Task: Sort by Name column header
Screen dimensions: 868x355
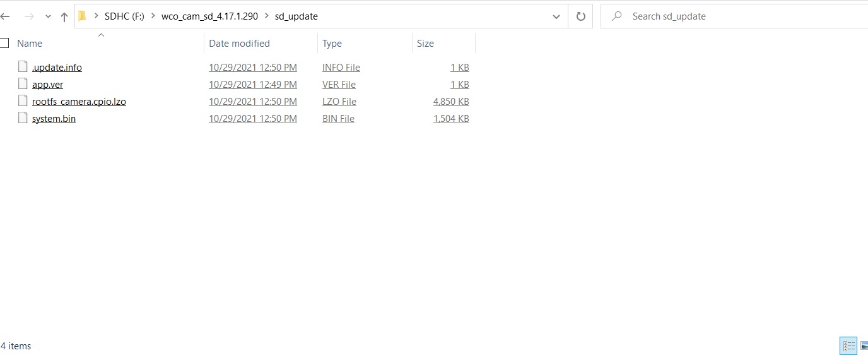Action: point(30,44)
